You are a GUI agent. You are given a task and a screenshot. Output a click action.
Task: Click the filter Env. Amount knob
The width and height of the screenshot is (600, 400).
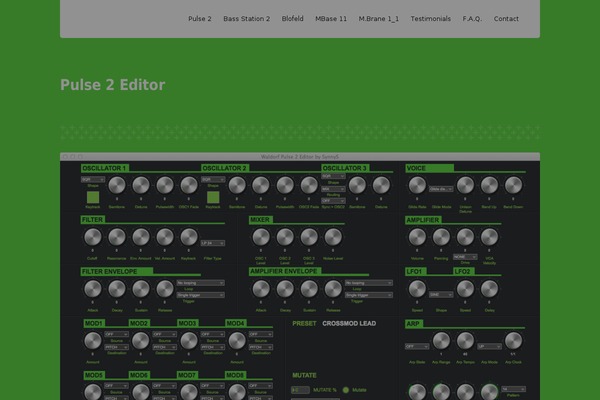(141, 237)
